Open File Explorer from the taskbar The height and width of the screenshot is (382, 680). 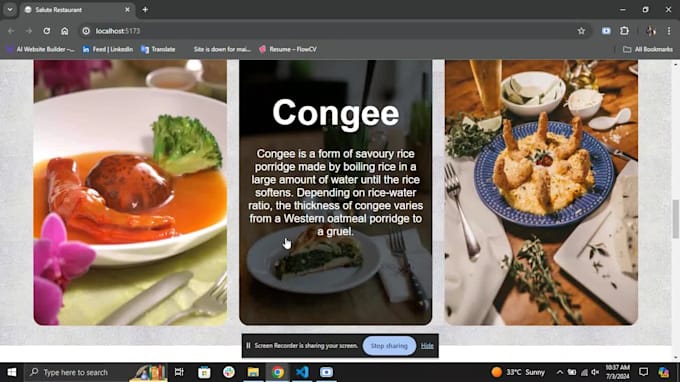253,372
